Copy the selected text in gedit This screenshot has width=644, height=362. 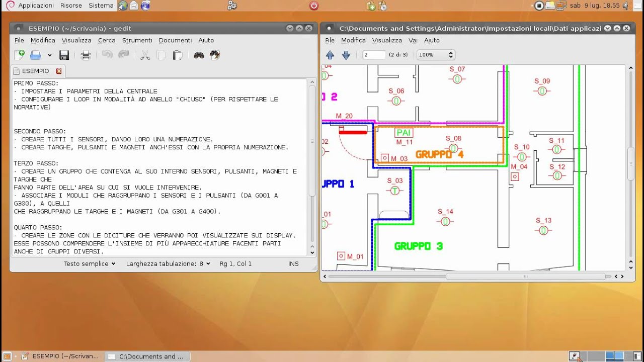click(161, 55)
